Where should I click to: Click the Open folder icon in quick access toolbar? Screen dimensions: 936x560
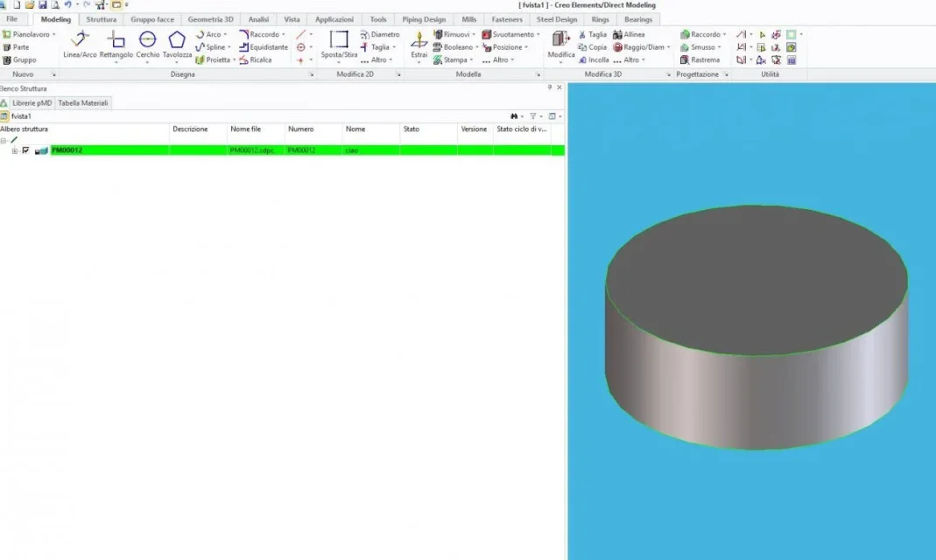[29, 4]
